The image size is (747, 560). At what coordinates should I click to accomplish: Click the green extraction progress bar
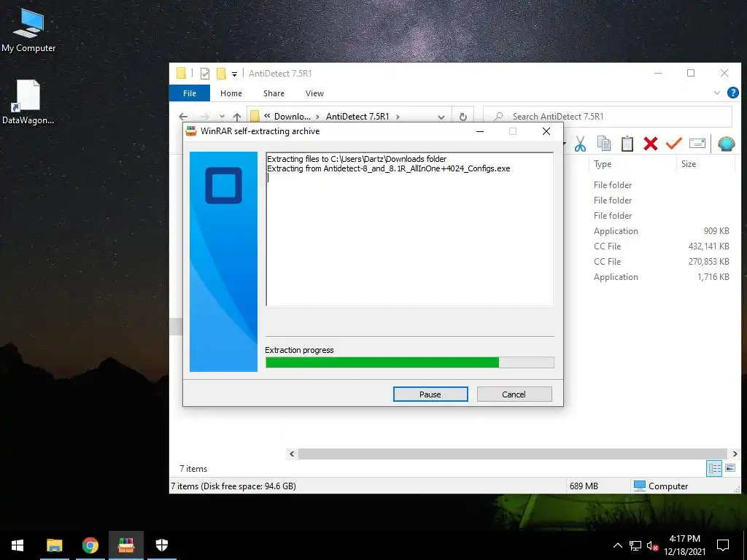(x=410, y=362)
